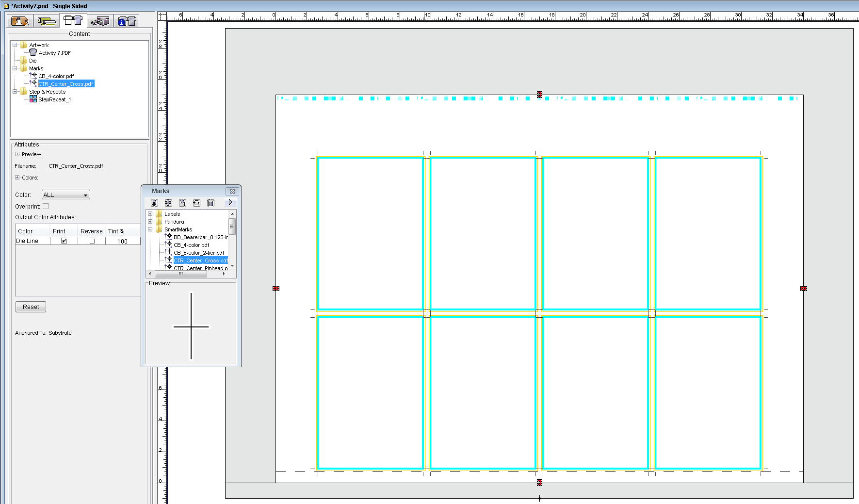Expand the Labels folder in Marks panel
Viewport: 859px width, 504px height.
pyautogui.click(x=150, y=214)
